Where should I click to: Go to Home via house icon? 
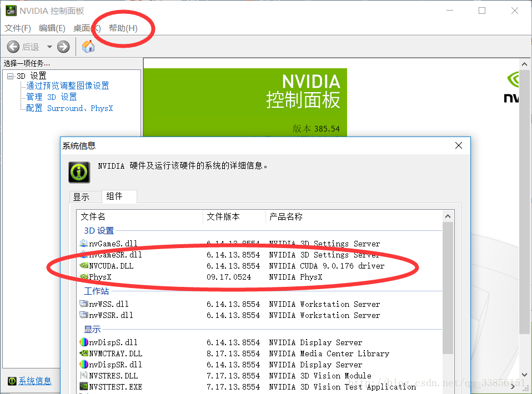pos(88,47)
